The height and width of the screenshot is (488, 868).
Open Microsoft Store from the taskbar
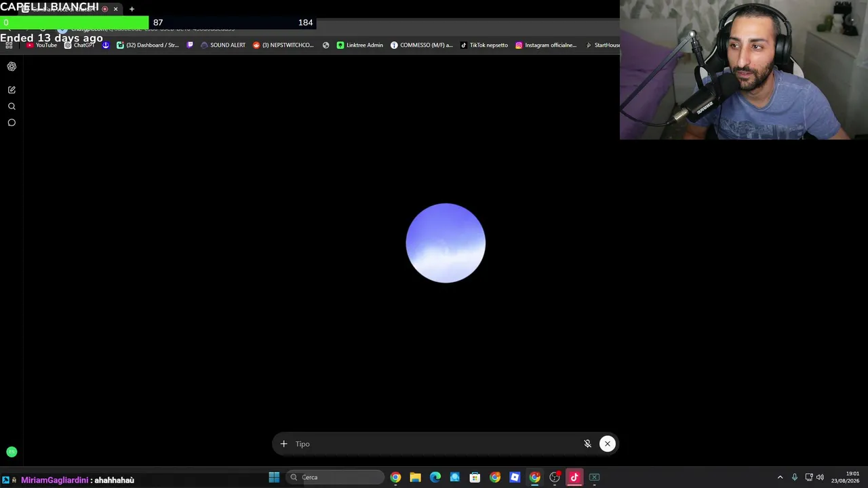[475, 477]
